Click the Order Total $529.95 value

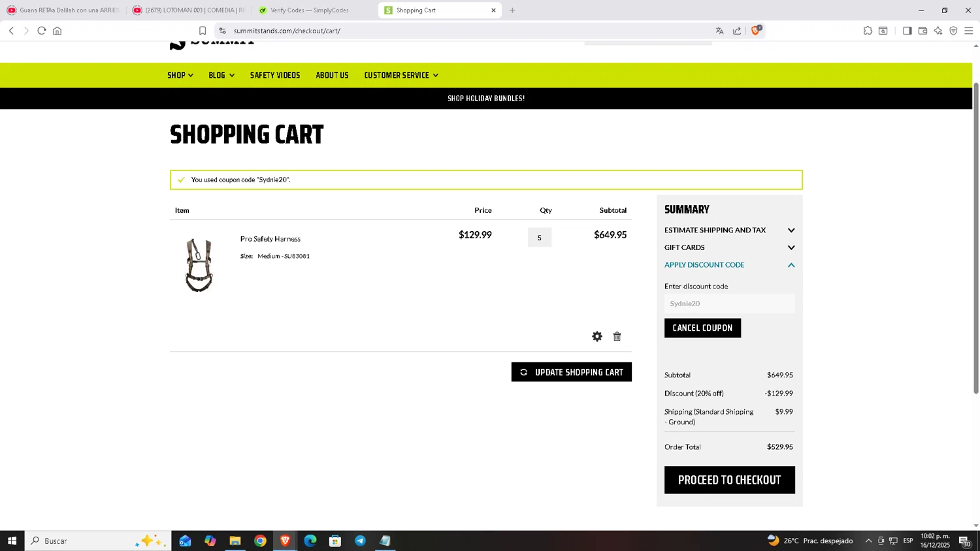(780, 447)
